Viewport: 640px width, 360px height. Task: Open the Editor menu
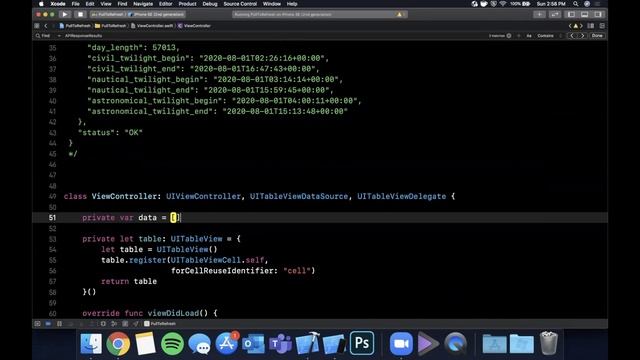tap(165, 4)
